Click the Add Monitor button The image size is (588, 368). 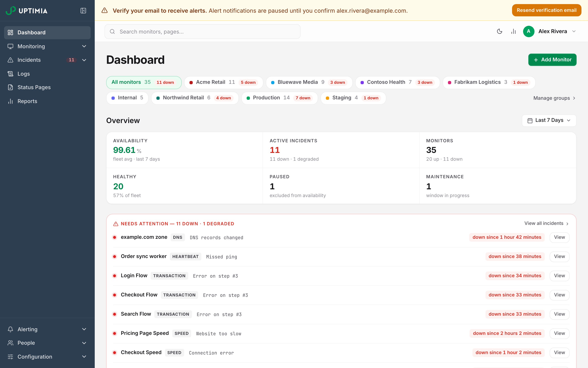[552, 60]
